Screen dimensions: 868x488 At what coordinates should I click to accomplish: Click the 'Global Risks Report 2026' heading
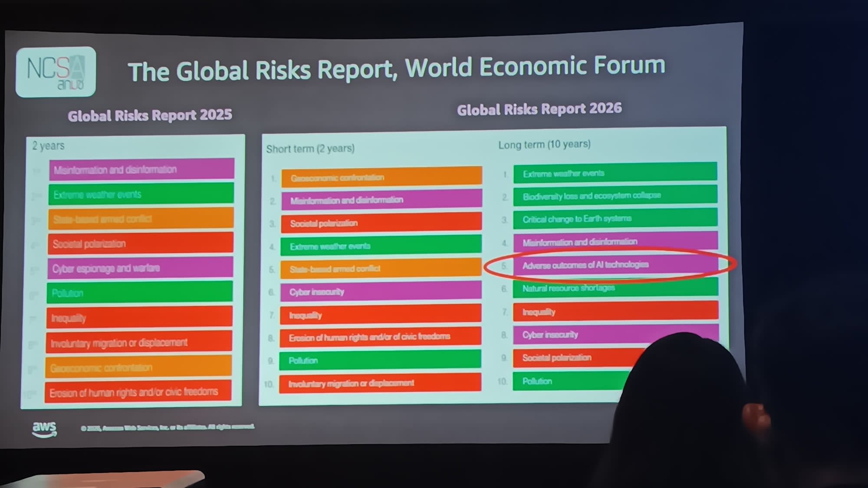[x=539, y=109]
